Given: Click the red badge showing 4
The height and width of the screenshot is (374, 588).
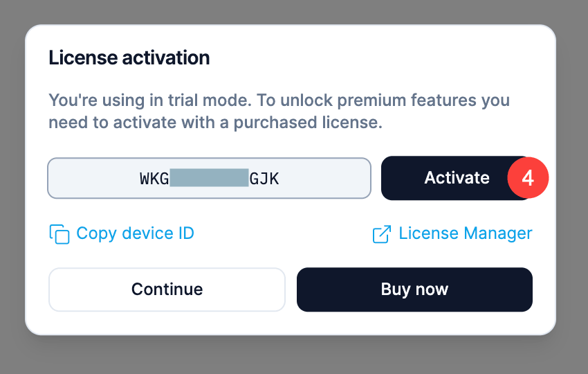Looking at the screenshot, I should (x=528, y=178).
